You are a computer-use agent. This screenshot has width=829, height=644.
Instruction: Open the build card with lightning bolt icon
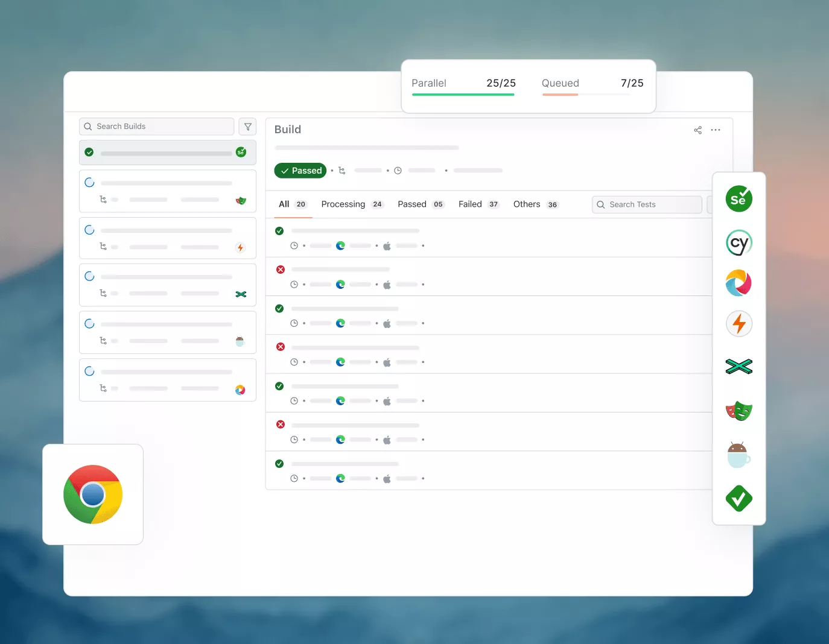tap(168, 238)
